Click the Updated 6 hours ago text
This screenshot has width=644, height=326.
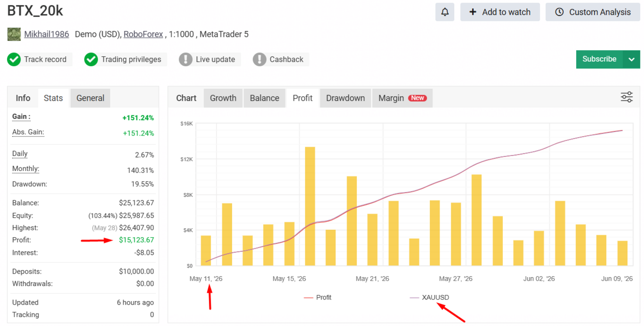tap(135, 303)
